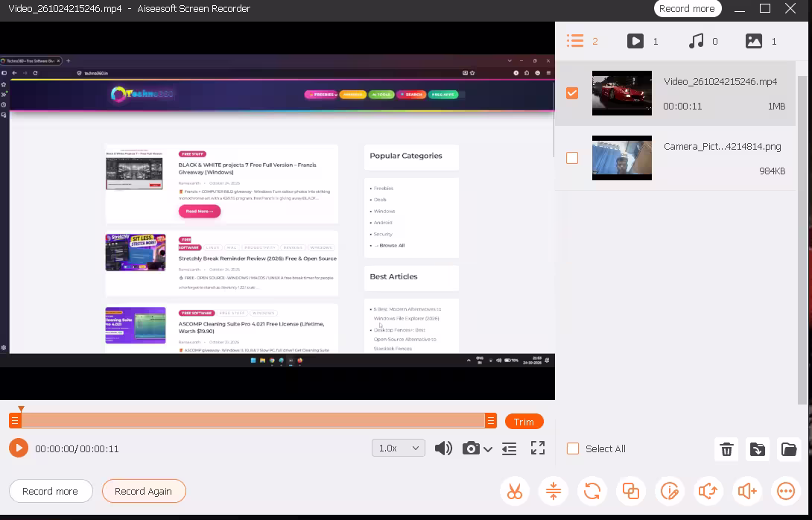Screen dimensions: 812x520
Task: Click the left trim start handle
Action: click(15, 421)
